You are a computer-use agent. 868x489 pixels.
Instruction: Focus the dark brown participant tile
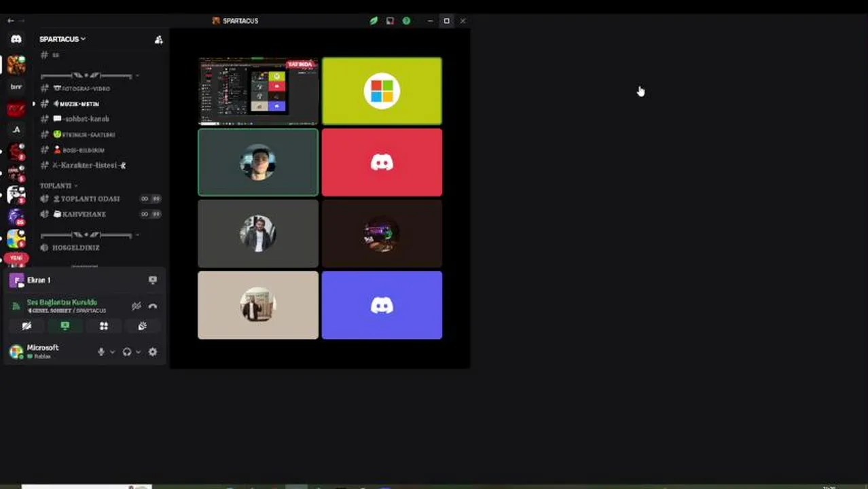click(x=382, y=234)
